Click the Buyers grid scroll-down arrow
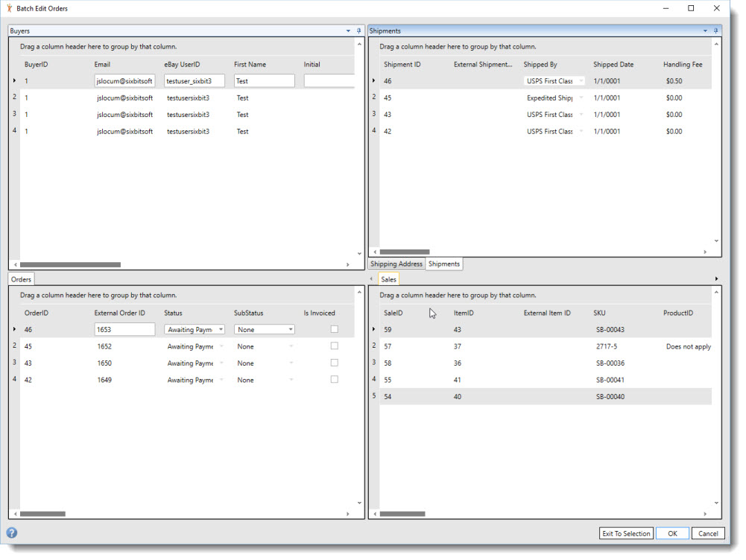This screenshot has width=746, height=560. click(x=359, y=254)
